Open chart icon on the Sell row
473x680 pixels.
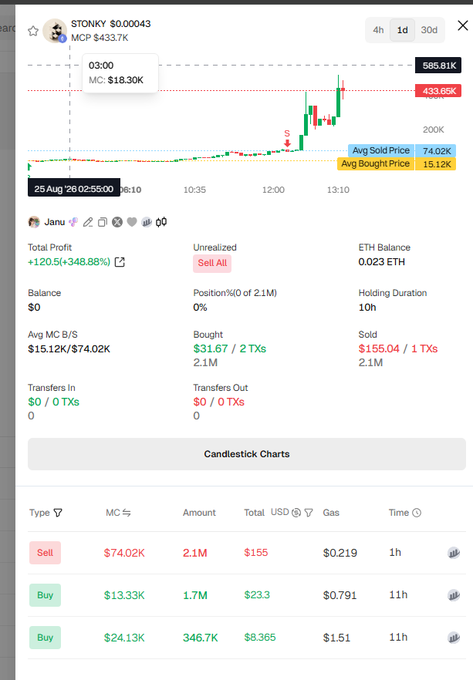(453, 553)
